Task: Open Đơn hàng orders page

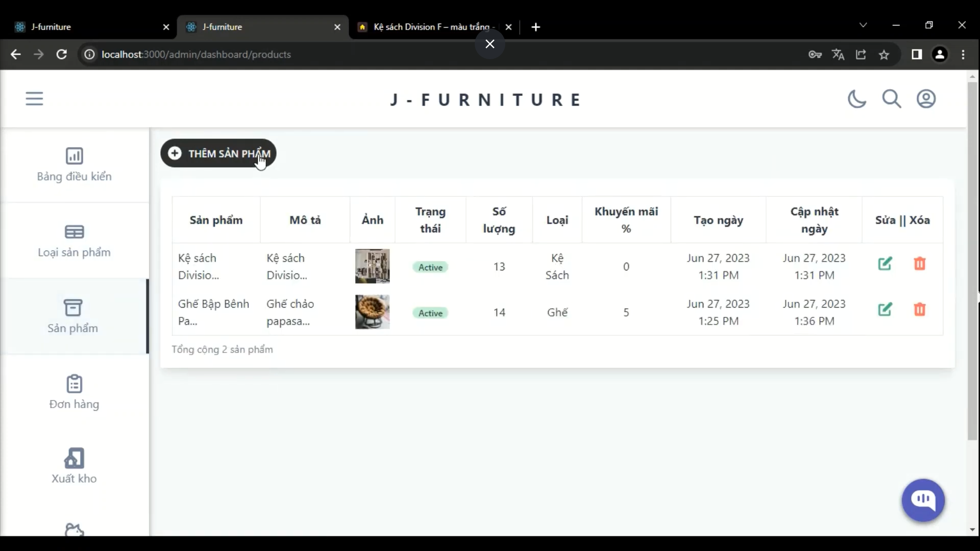Action: click(x=74, y=392)
